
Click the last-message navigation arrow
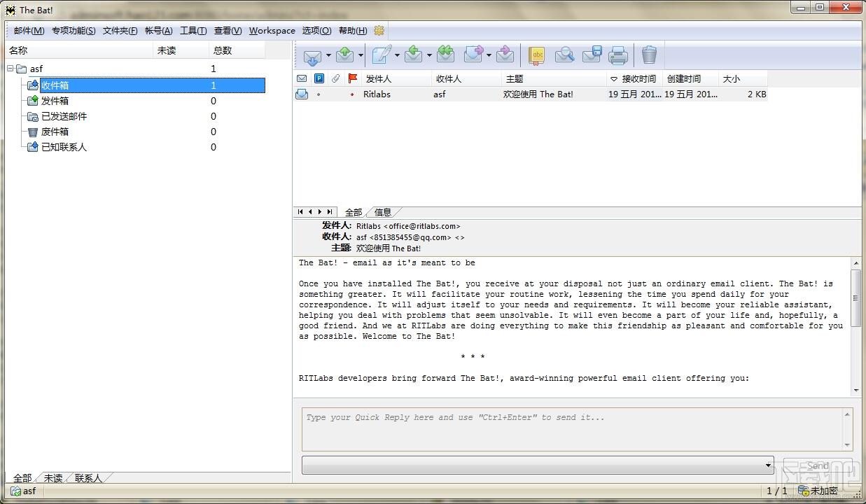tap(330, 212)
